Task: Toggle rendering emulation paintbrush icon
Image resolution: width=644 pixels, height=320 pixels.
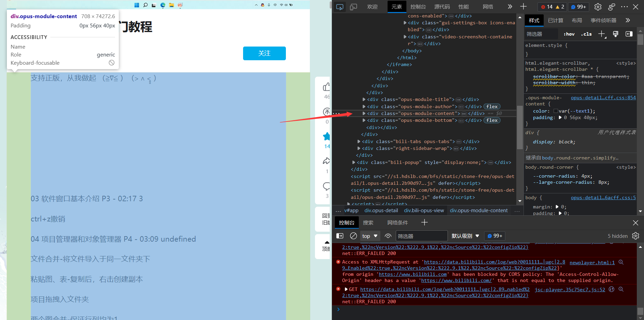Action: 616,34
